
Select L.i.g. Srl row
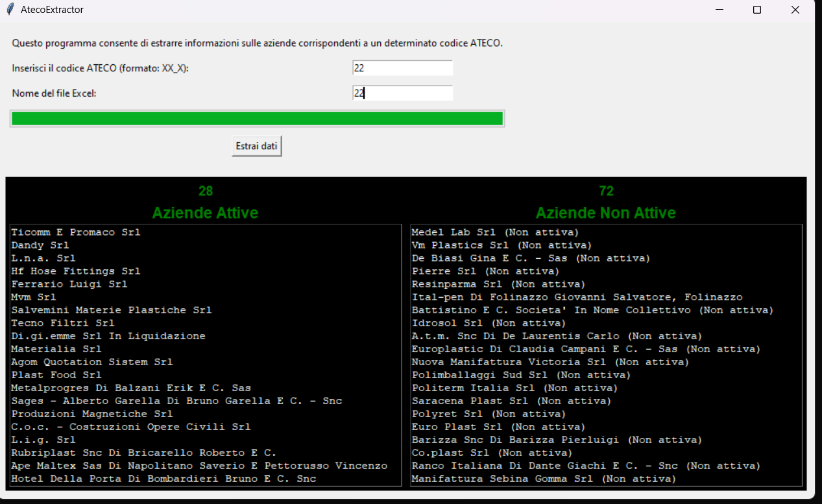pos(206,440)
